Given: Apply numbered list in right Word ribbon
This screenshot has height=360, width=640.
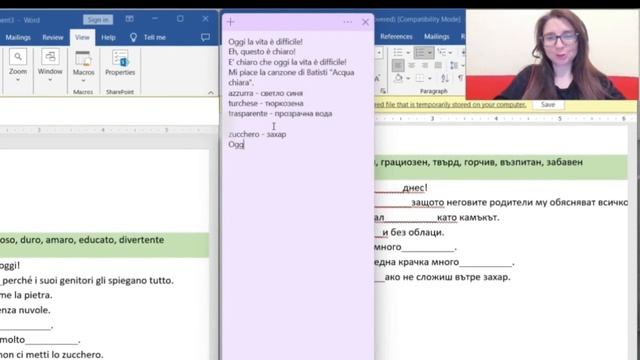Looking at the screenshot, I should click(x=420, y=52).
